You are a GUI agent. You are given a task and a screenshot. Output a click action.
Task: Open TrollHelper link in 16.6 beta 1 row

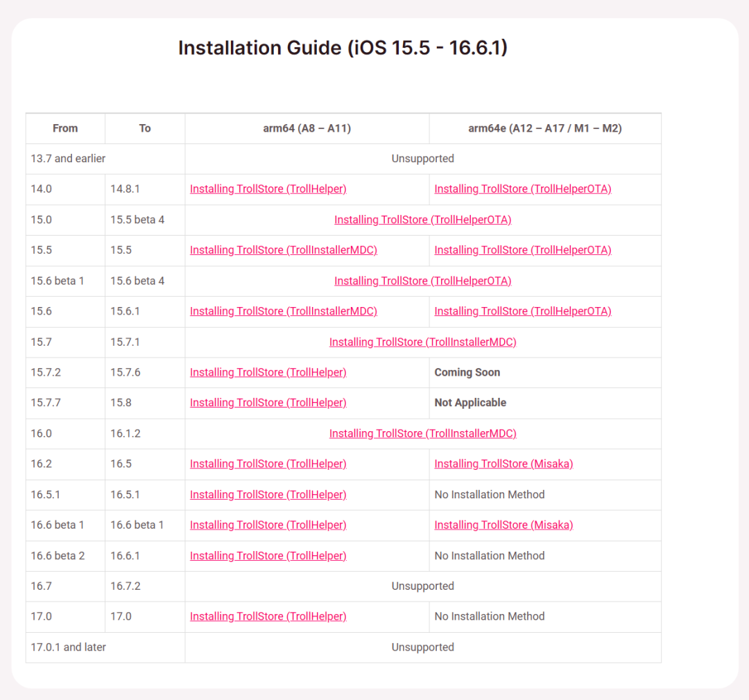(268, 525)
